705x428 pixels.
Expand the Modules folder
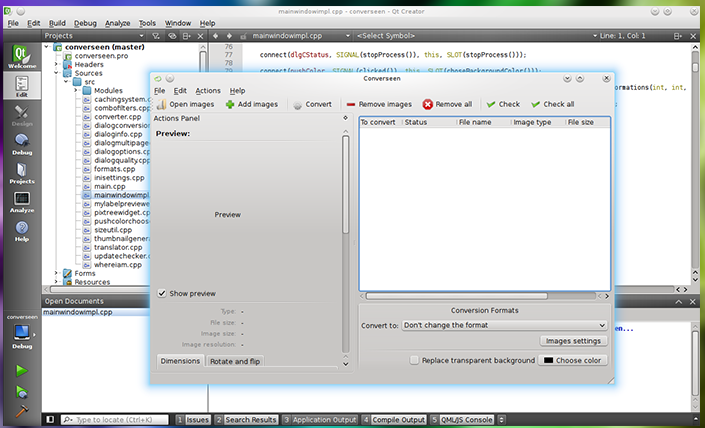pyautogui.click(x=76, y=90)
